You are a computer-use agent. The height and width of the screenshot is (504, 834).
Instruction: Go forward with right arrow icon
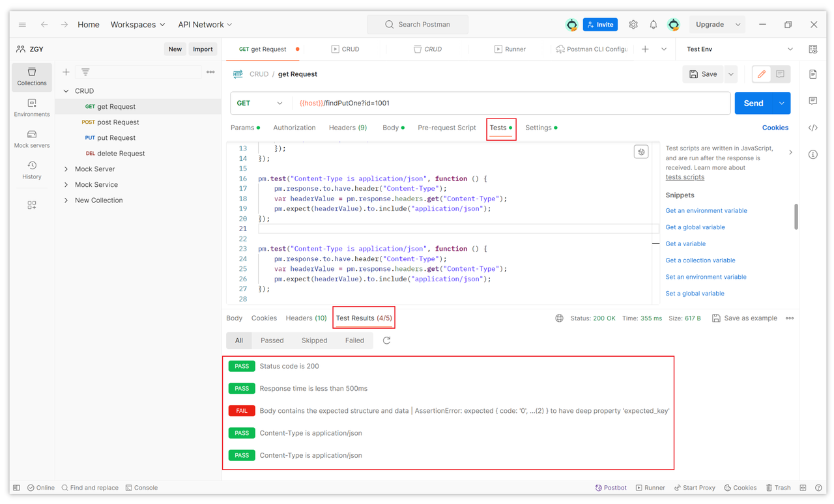pyautogui.click(x=65, y=25)
